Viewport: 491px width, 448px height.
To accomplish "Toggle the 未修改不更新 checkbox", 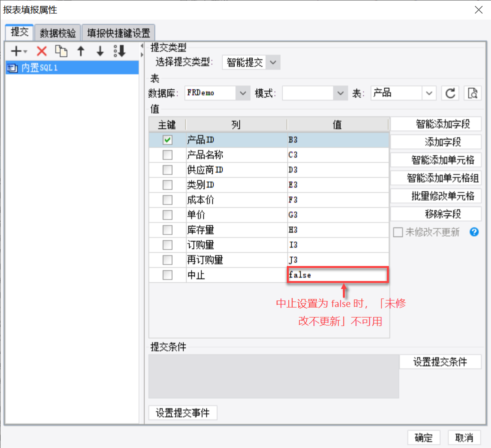I will tap(398, 232).
